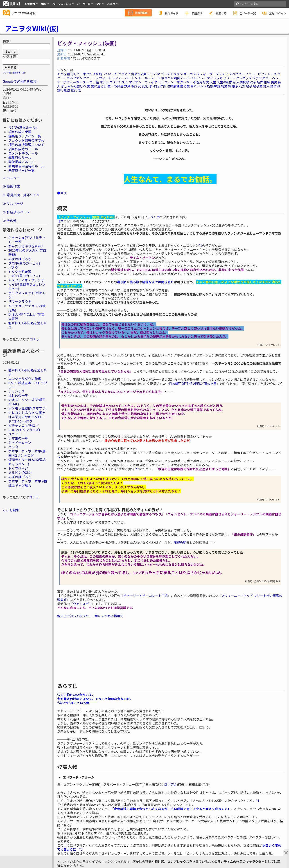
Task: Focus the 検索 text field in sidebar
Action: tap(26, 46)
